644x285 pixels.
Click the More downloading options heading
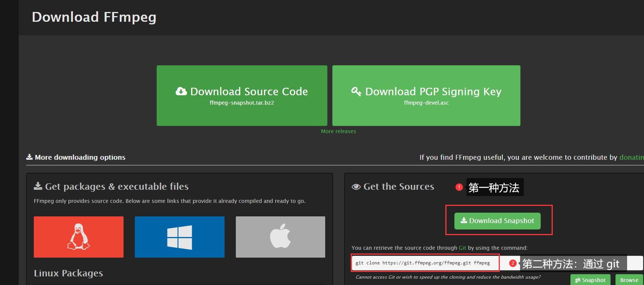(76, 157)
